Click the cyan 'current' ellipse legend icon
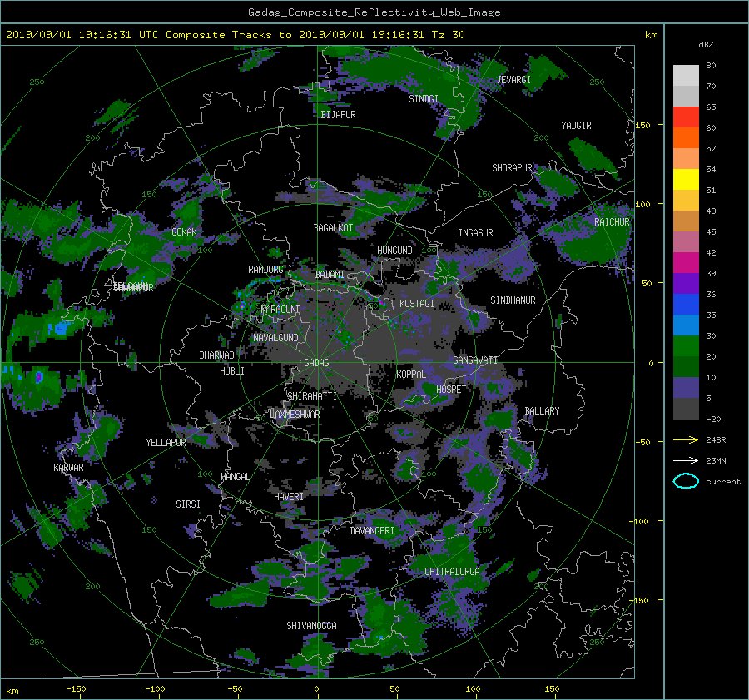 tap(686, 481)
